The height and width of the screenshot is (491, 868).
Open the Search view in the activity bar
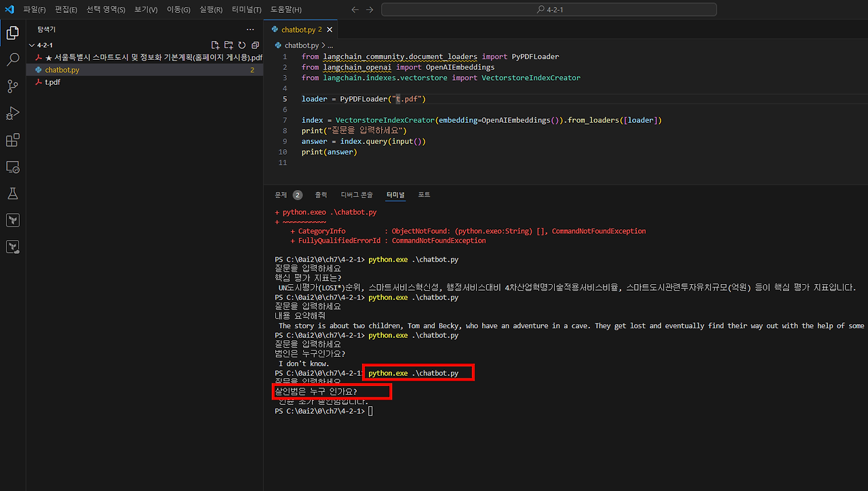[12, 58]
